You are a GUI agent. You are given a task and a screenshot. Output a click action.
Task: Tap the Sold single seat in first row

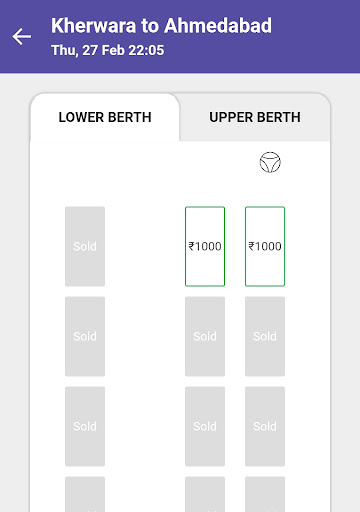pos(85,246)
